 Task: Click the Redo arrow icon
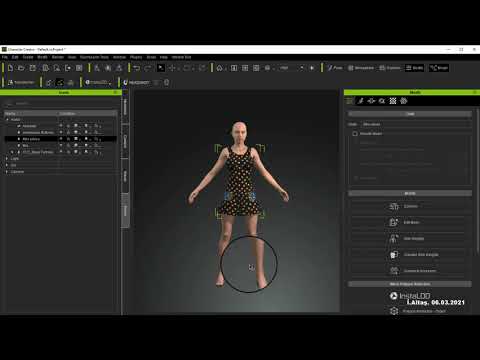(148, 68)
